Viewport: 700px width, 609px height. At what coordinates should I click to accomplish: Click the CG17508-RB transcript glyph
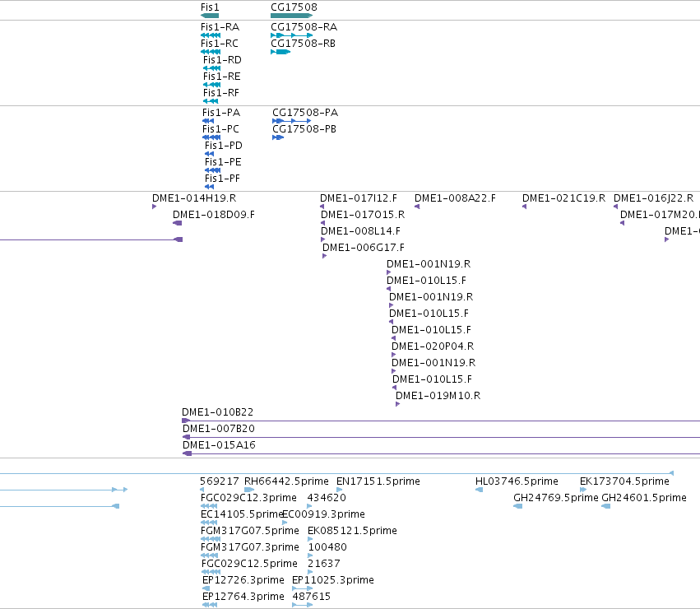[x=280, y=52]
